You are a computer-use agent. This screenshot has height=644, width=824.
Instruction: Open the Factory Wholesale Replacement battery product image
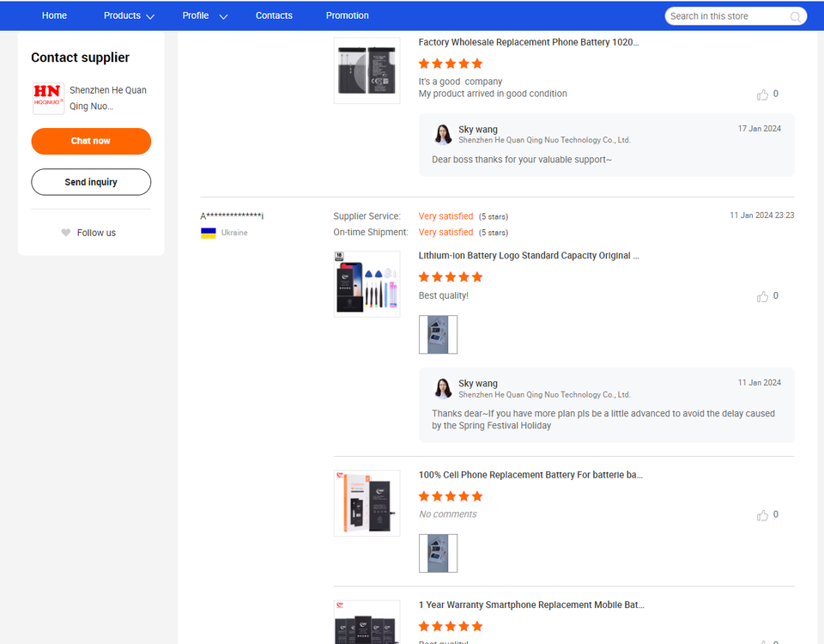[x=367, y=70]
